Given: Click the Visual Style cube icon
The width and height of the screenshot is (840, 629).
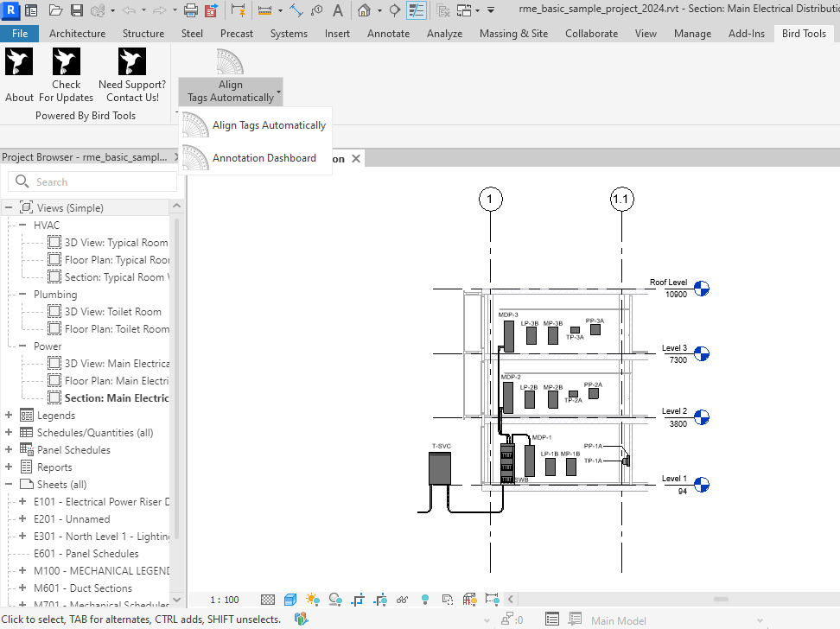Looking at the screenshot, I should coord(290,600).
